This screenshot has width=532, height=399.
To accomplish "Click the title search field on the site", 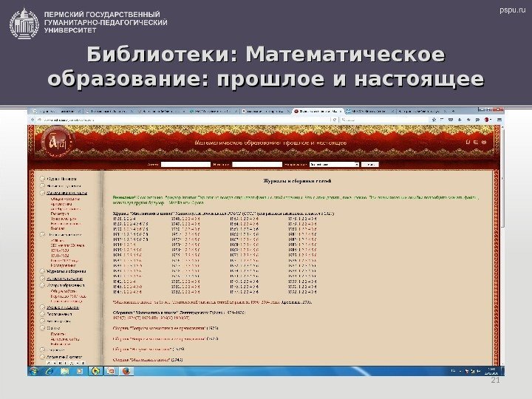I will click(257, 165).
